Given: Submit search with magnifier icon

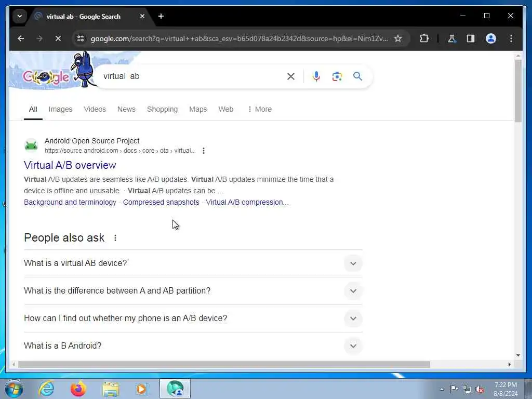Looking at the screenshot, I should click(357, 76).
